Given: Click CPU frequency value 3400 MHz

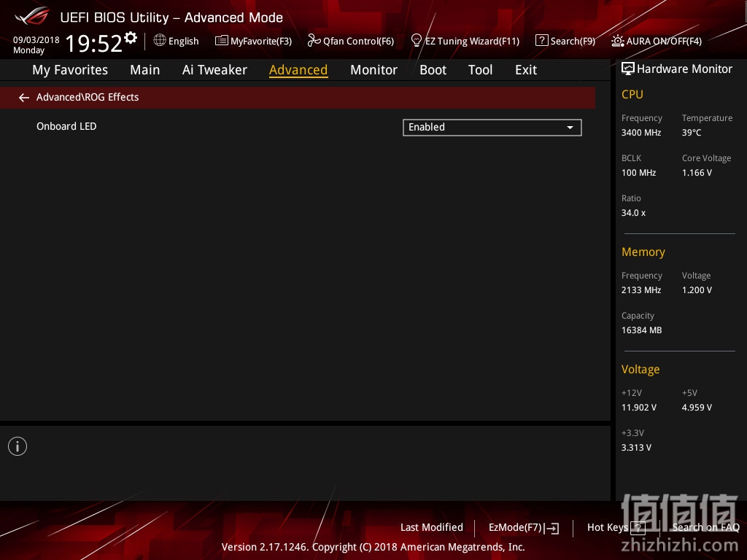Looking at the screenshot, I should [x=641, y=133].
